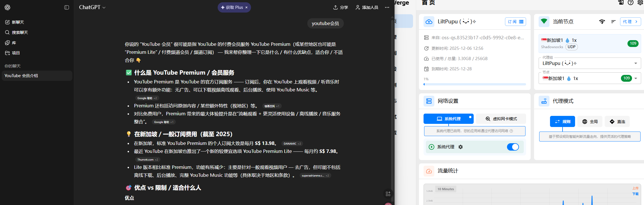The height and width of the screenshot is (205, 644).
Task: Collapse the ChatGPT sidebar panel
Action: pyautogui.click(x=67, y=7)
